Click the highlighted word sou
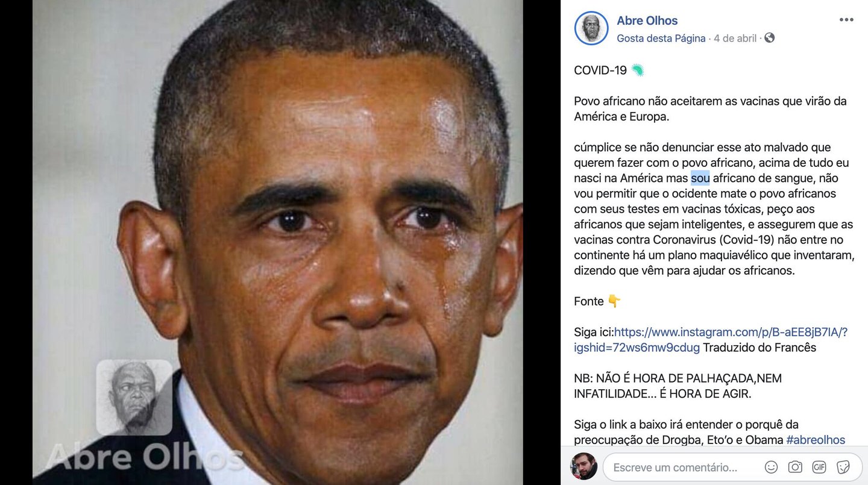 coord(700,178)
